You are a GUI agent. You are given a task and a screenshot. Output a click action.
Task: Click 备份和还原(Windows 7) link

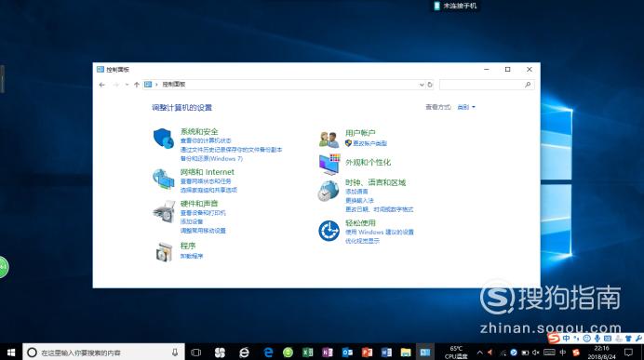point(211,158)
